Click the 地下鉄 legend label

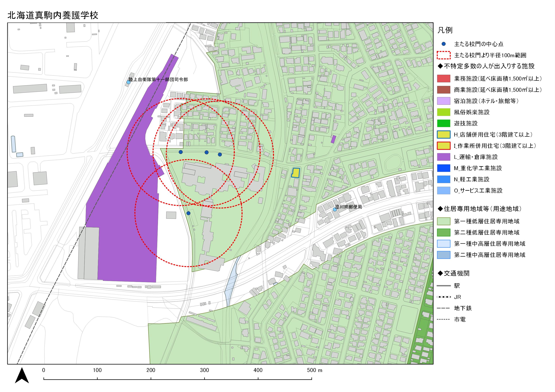tap(463, 309)
